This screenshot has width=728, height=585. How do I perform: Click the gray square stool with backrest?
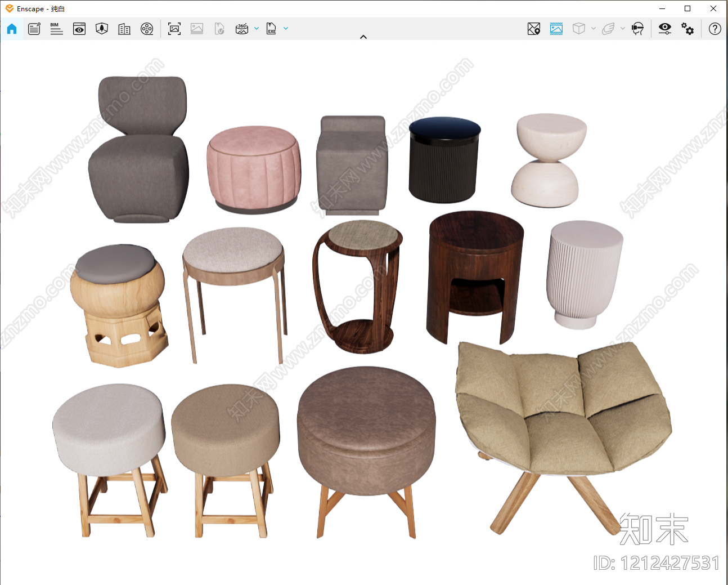pos(352,166)
